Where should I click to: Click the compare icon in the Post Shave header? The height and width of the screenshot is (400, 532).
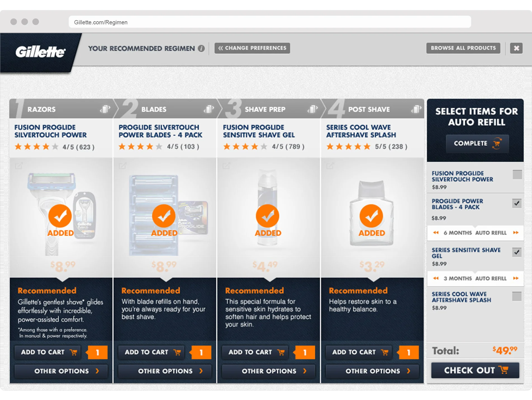tap(416, 109)
